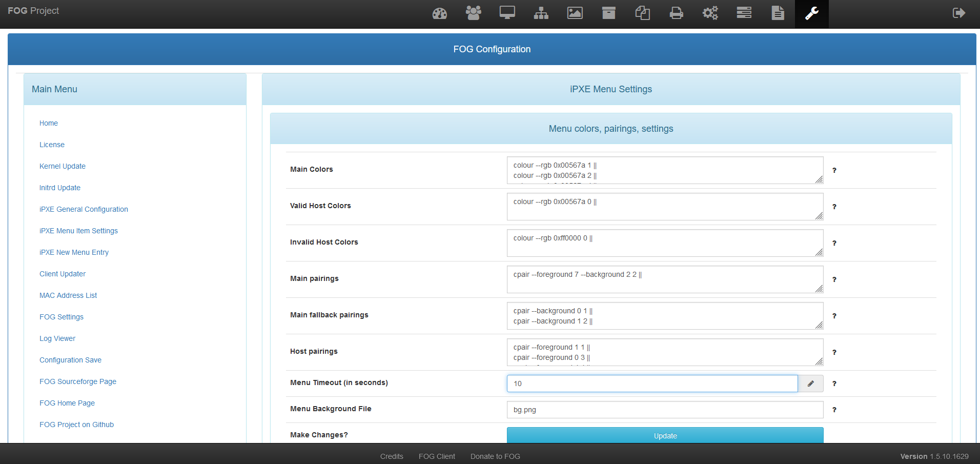Open iPXE General Configuration menu item
This screenshot has width=980, height=464.
(84, 209)
